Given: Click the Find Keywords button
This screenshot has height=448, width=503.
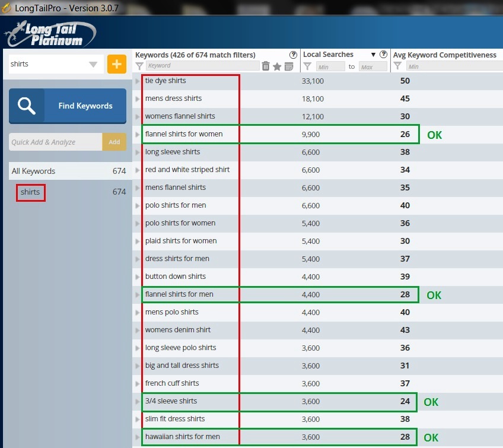Looking at the screenshot, I should click(68, 106).
